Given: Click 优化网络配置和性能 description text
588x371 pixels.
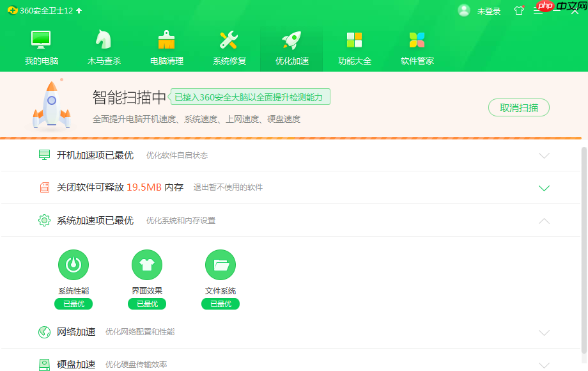Looking at the screenshot, I should [x=140, y=332].
